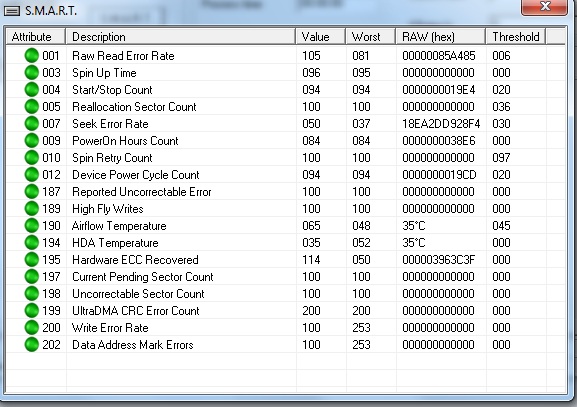Click green status icon for attribute 189
577x407 pixels.
[x=32, y=209]
